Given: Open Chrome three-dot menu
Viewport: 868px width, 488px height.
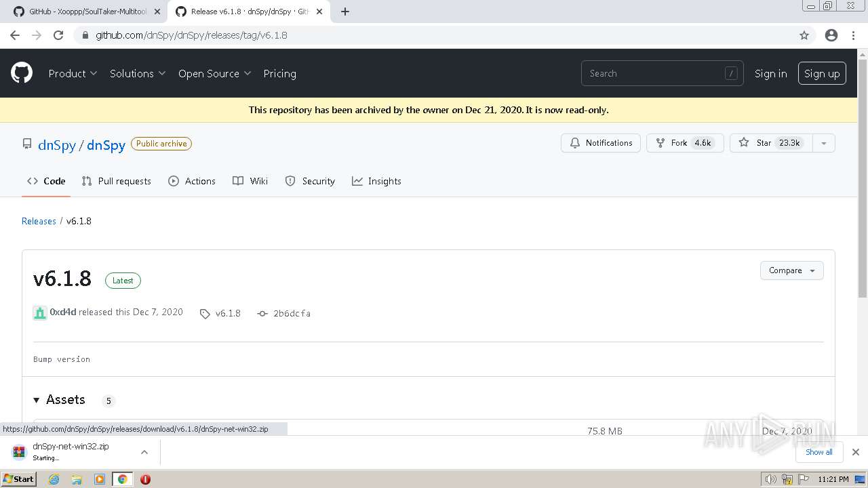Looking at the screenshot, I should [x=853, y=35].
